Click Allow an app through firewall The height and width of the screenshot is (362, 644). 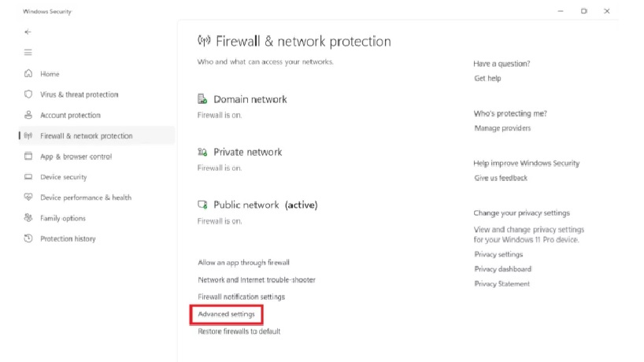point(243,263)
